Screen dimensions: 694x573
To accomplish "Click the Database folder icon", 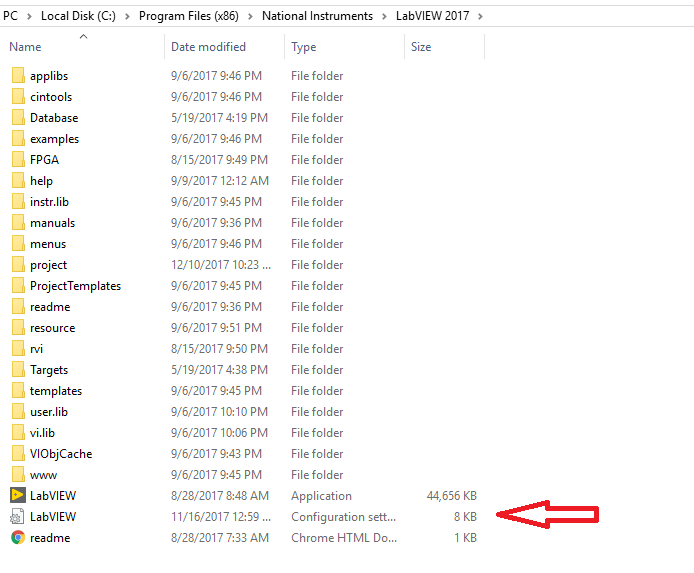I will click(18, 118).
